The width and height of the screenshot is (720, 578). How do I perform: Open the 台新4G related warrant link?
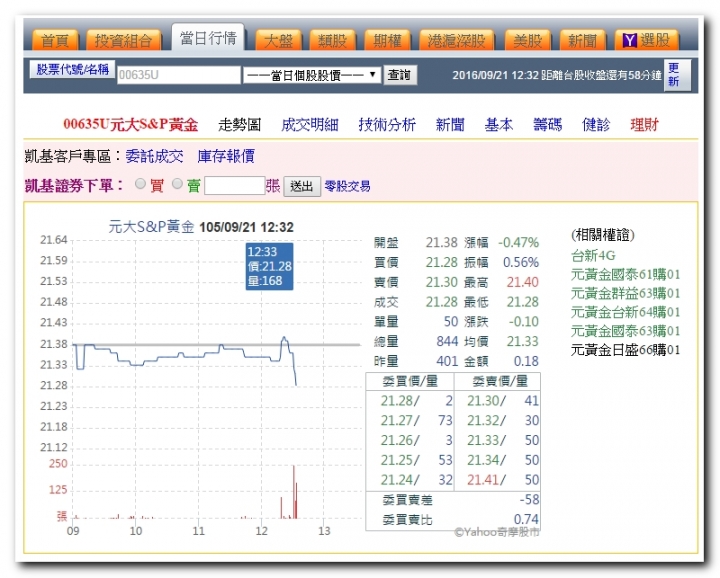coord(593,255)
